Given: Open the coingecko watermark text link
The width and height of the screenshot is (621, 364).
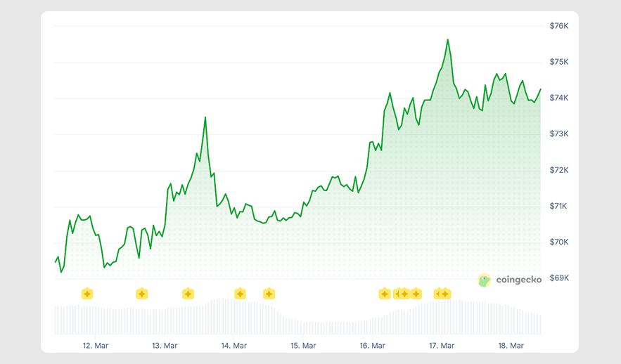Looking at the screenshot, I should (x=518, y=280).
